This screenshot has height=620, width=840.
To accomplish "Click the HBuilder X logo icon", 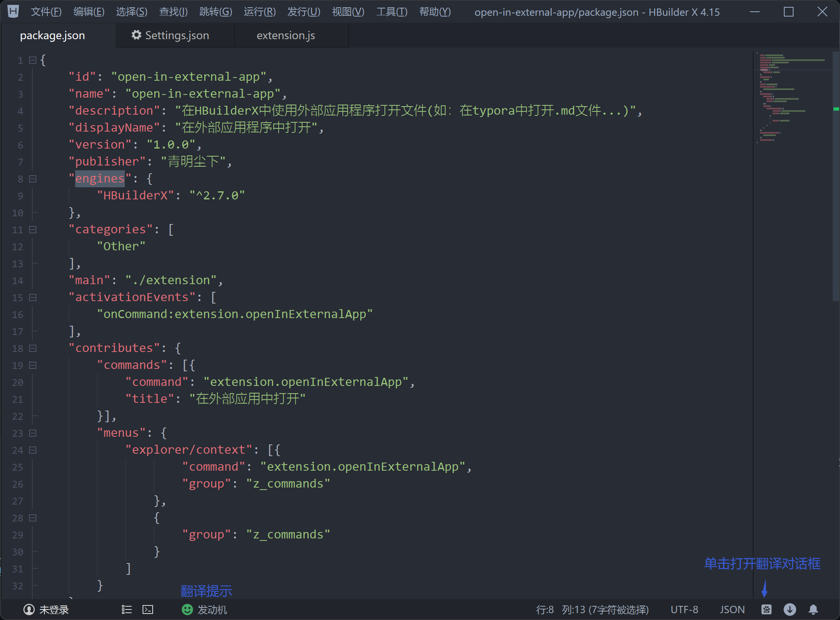I will pyautogui.click(x=13, y=11).
